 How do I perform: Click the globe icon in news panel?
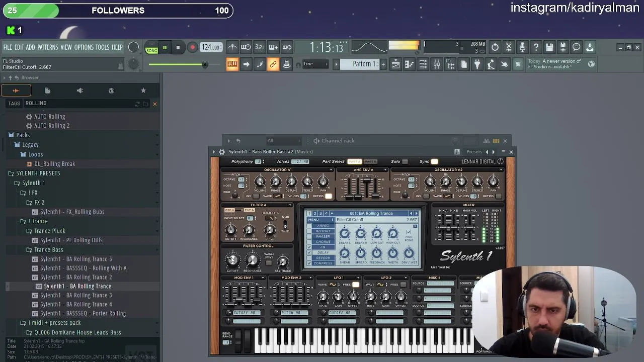pyautogui.click(x=591, y=64)
